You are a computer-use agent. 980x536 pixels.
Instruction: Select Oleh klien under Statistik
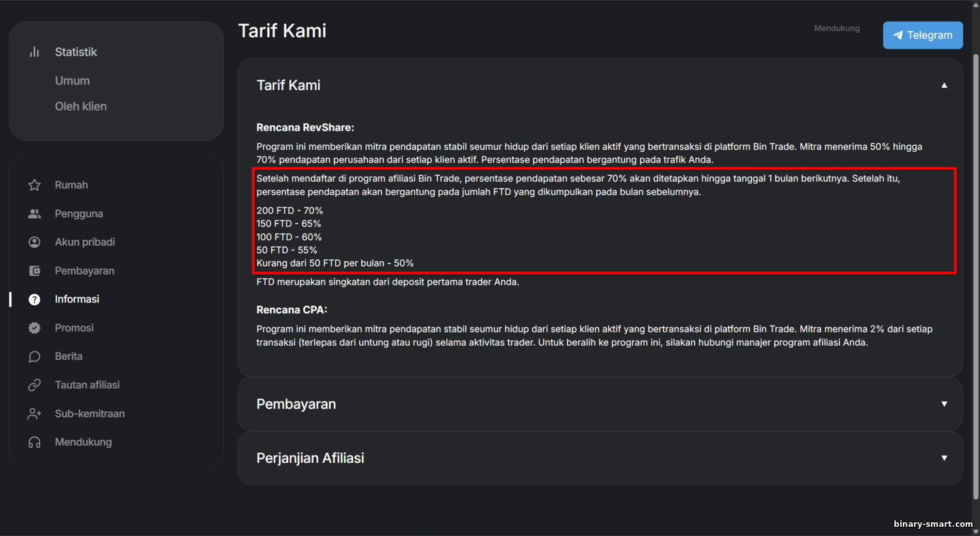[81, 107]
